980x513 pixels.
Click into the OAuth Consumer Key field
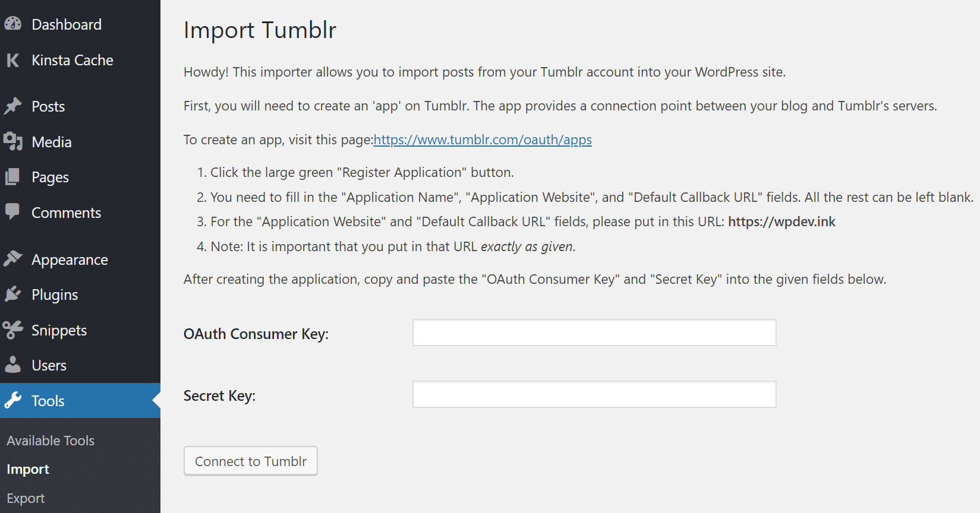pyautogui.click(x=594, y=332)
